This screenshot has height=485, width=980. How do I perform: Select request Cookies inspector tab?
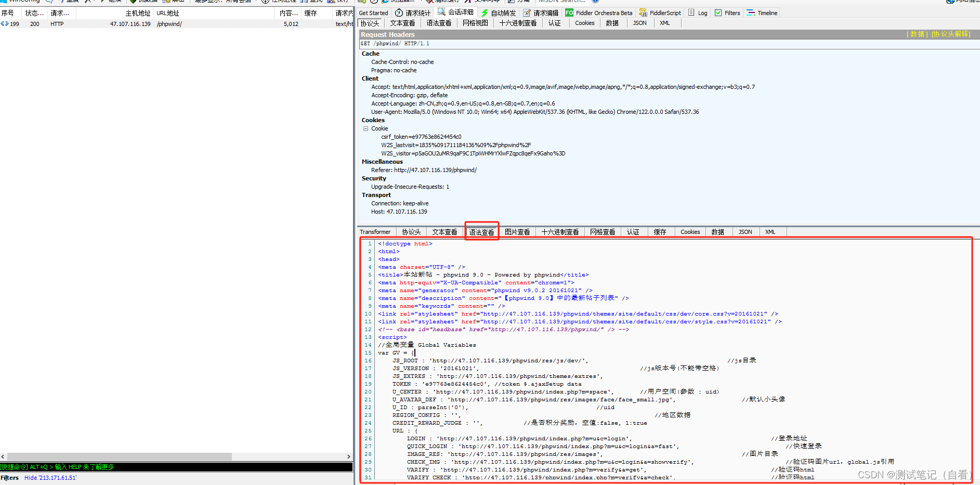click(584, 23)
